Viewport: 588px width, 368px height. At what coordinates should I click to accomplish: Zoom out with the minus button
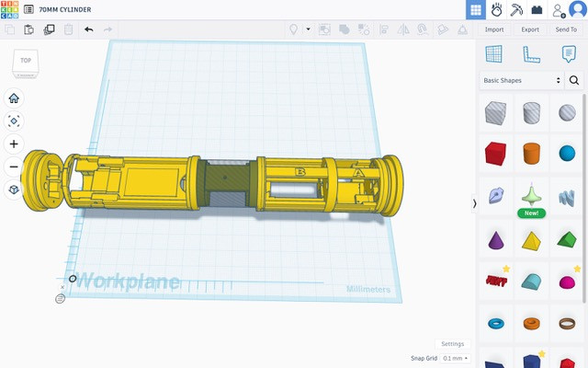pyautogui.click(x=14, y=167)
